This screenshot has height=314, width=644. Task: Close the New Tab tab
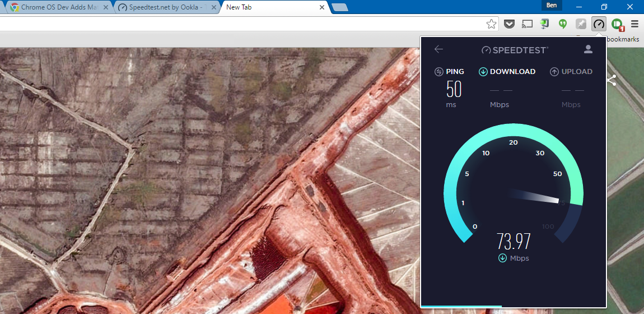pyautogui.click(x=321, y=8)
